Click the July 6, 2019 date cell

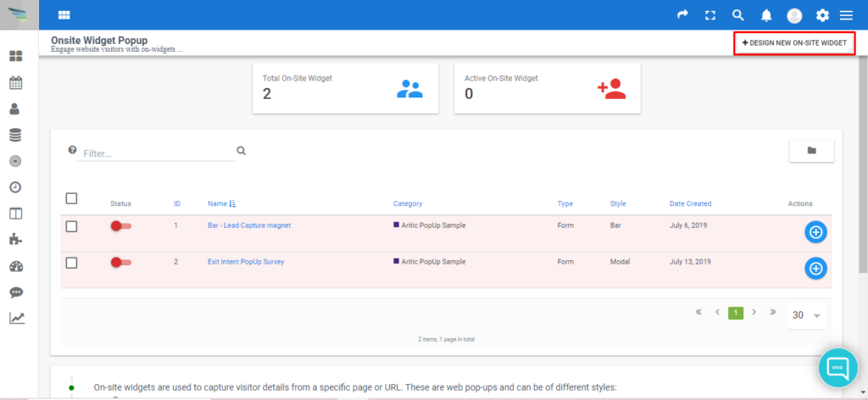688,225
